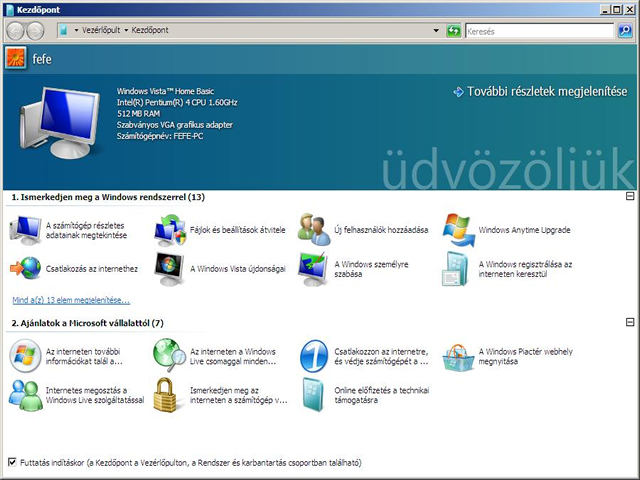Click 'Internetes megosztás a Windows Live' text
The image size is (640, 480).
pyautogui.click(x=95, y=395)
